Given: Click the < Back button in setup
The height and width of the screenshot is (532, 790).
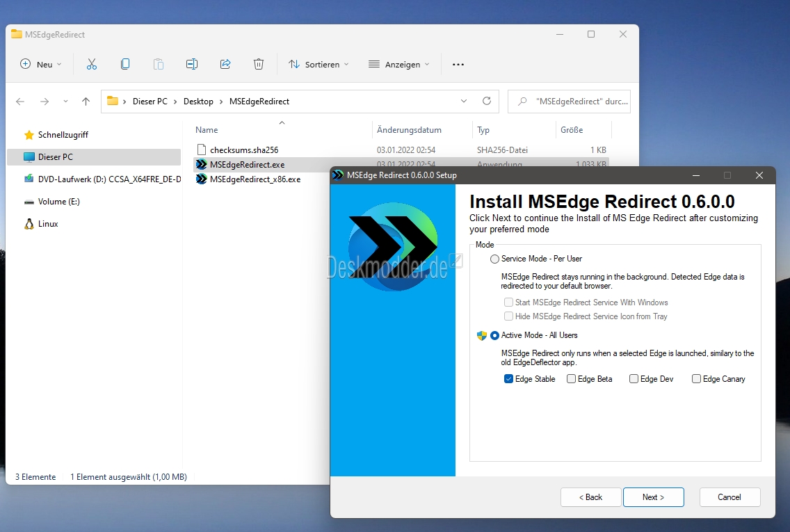Looking at the screenshot, I should tap(591, 497).
